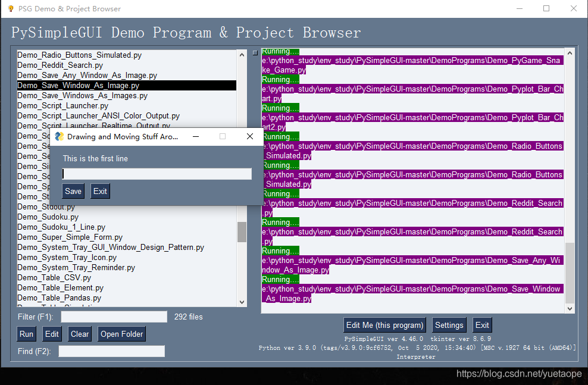Click the output pane scrollbar thumb
Image resolution: width=588 pixels, height=385 pixels.
pos(570,273)
